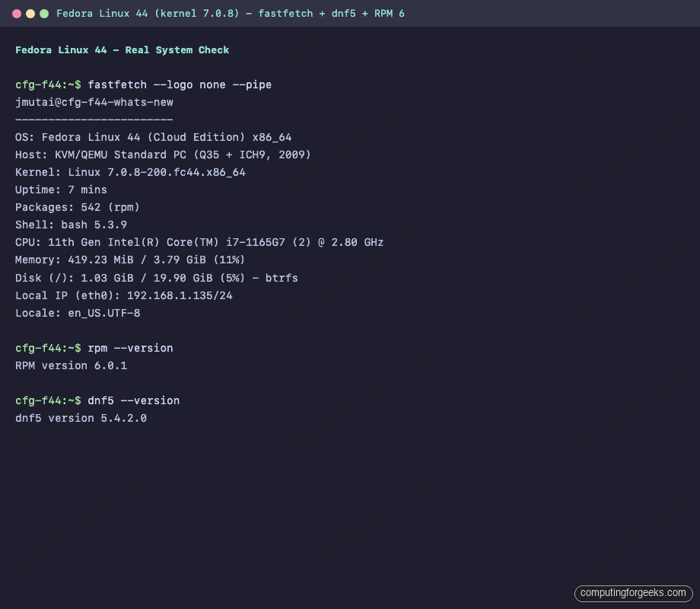Click the 'fastfetch --logo none --pipe' command
Screen dimensions: 700x609
[180, 85]
